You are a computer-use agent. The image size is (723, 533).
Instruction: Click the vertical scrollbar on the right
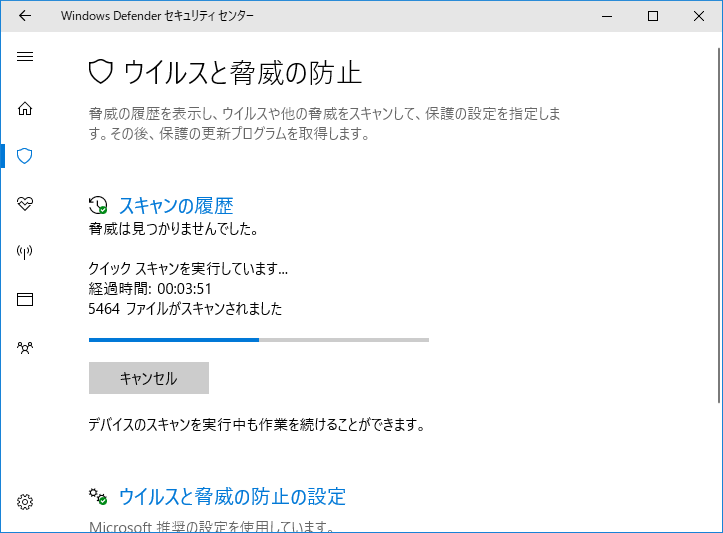[x=719, y=226]
